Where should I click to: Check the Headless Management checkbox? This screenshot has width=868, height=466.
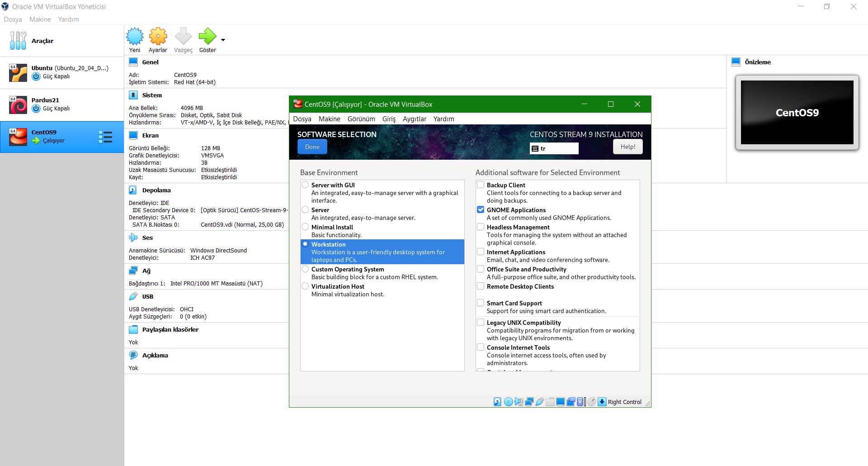(481, 227)
